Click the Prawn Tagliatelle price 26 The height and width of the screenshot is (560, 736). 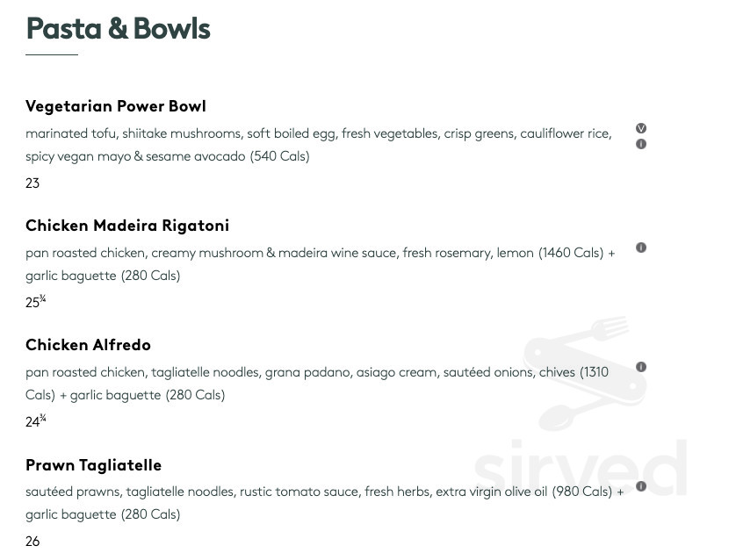[32, 542]
